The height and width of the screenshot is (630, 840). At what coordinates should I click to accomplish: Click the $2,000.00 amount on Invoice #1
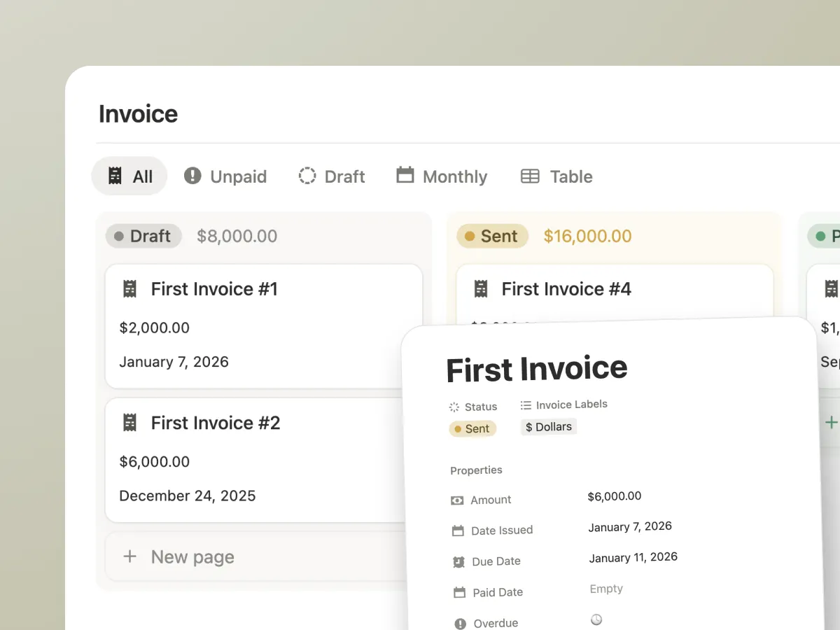click(155, 328)
